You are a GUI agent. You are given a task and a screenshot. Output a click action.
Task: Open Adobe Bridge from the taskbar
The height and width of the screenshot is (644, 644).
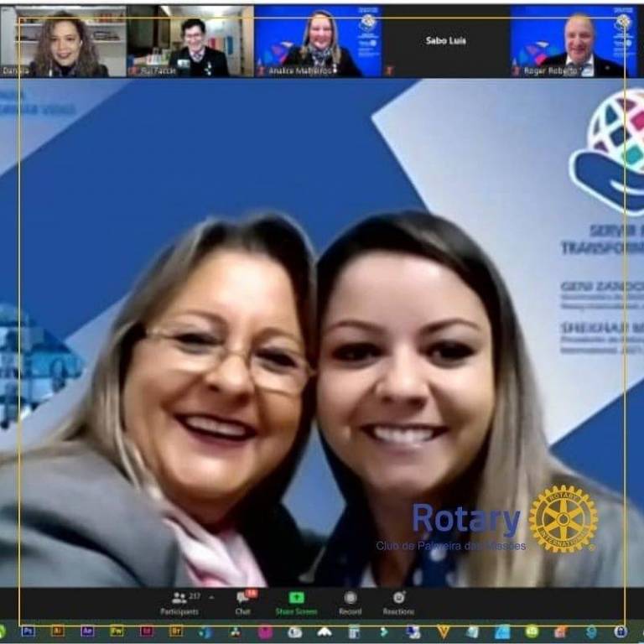coord(176,631)
